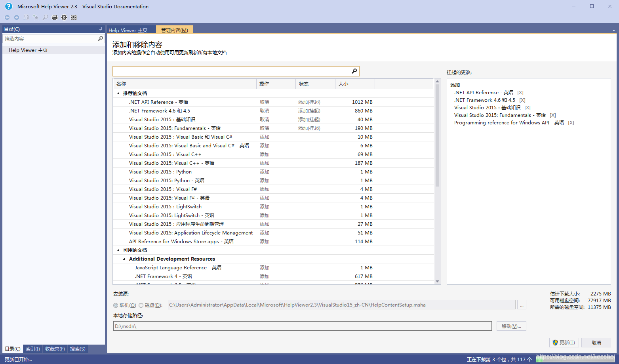Screen dimensions: 619x364
Task: Click 取消 for Visual Studio 2015 : 基础知识 row
Action: 265,120
